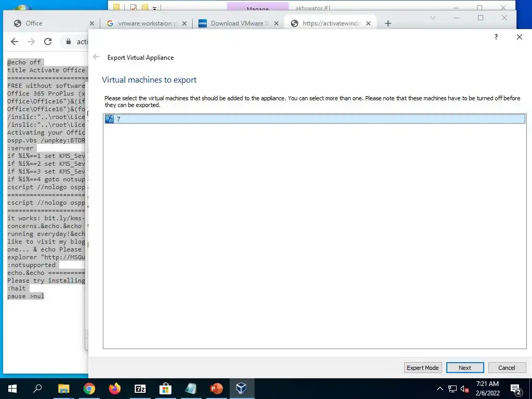Click the ":halt" line in script

pyautogui.click(x=16, y=288)
